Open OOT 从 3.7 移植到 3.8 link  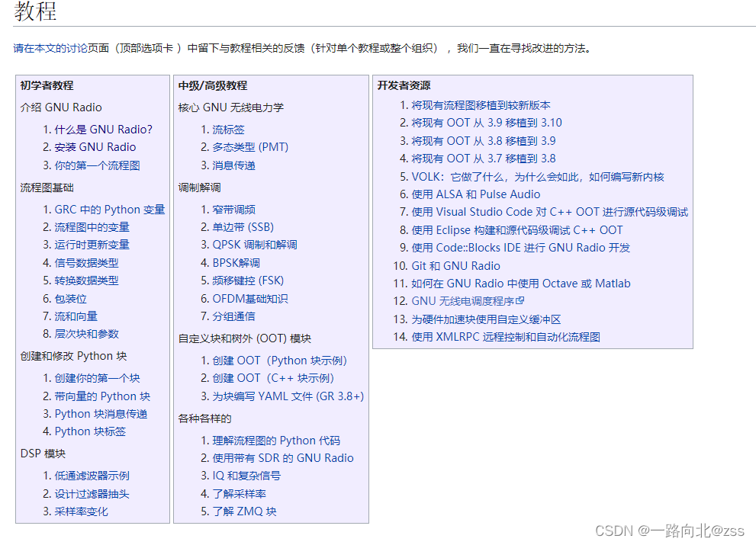[483, 159]
